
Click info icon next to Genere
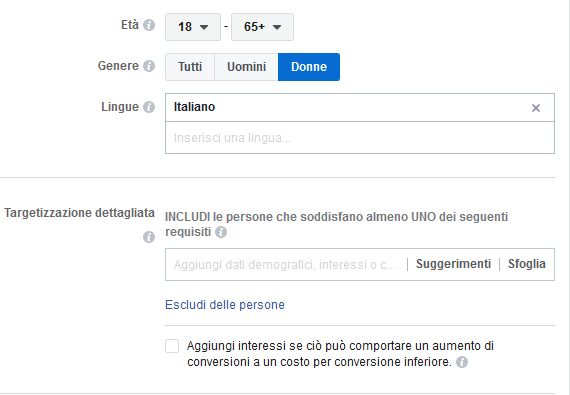point(149,66)
